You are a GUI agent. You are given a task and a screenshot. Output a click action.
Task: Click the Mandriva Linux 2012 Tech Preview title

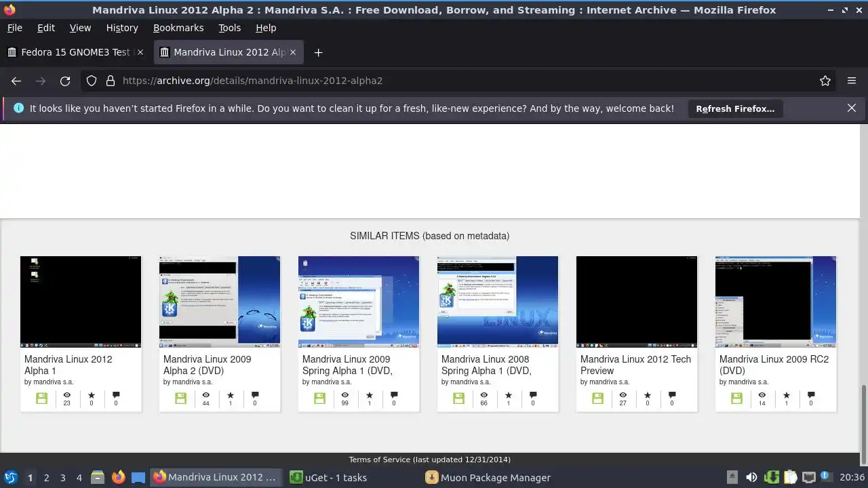(636, 365)
